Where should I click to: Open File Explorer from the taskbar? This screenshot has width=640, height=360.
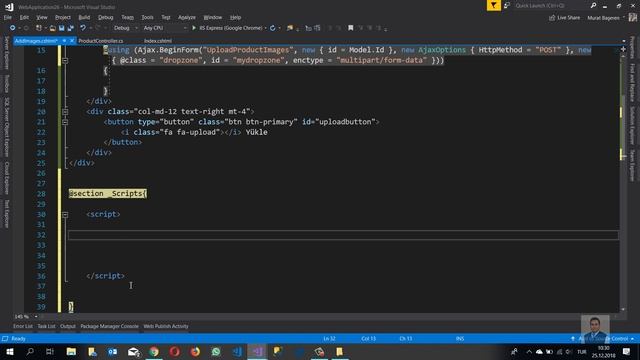point(71,351)
